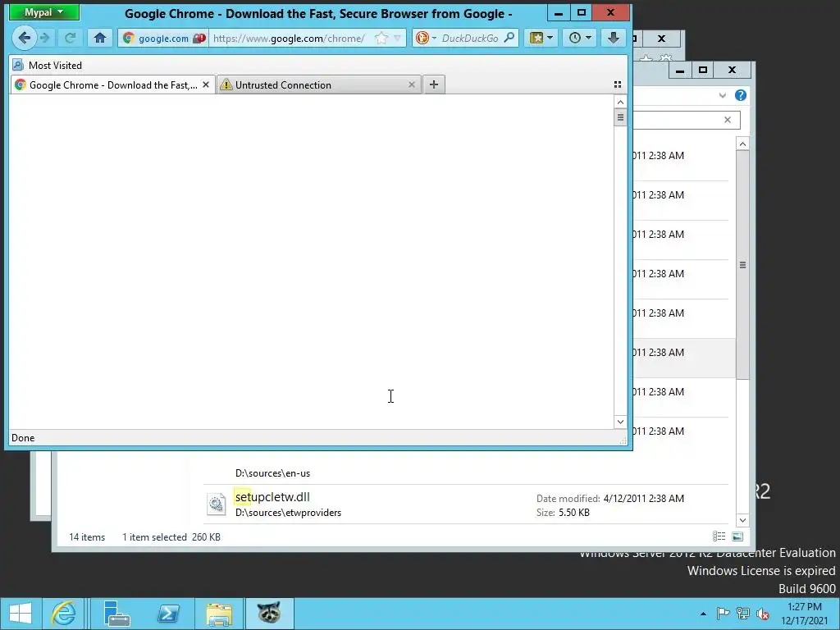
Task: Bookmark this page with the star icon
Action: point(381,38)
